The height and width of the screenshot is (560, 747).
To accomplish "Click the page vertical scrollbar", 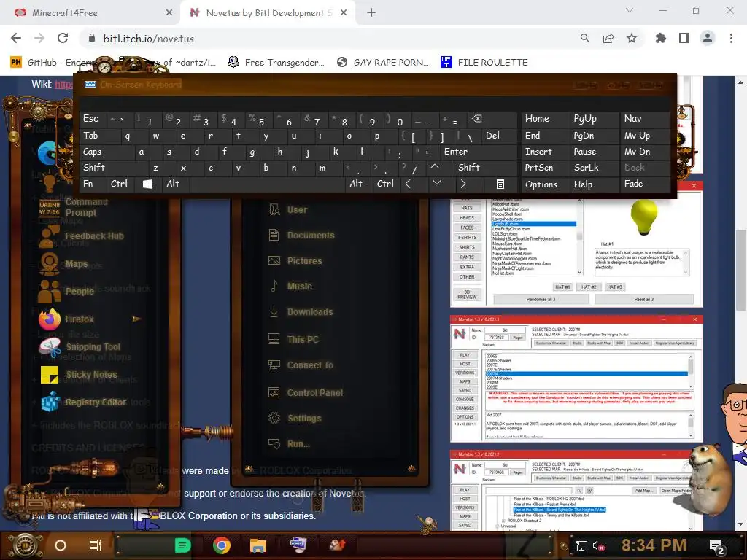I will click(x=740, y=271).
